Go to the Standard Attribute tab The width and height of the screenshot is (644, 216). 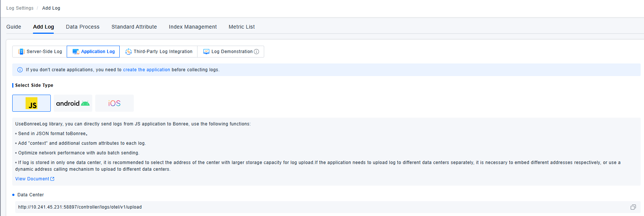(x=134, y=27)
